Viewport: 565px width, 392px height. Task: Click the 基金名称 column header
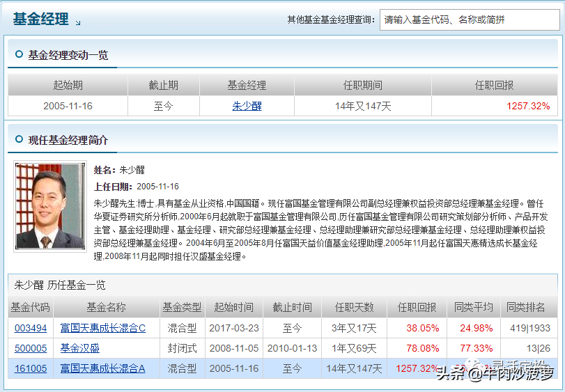(x=107, y=308)
